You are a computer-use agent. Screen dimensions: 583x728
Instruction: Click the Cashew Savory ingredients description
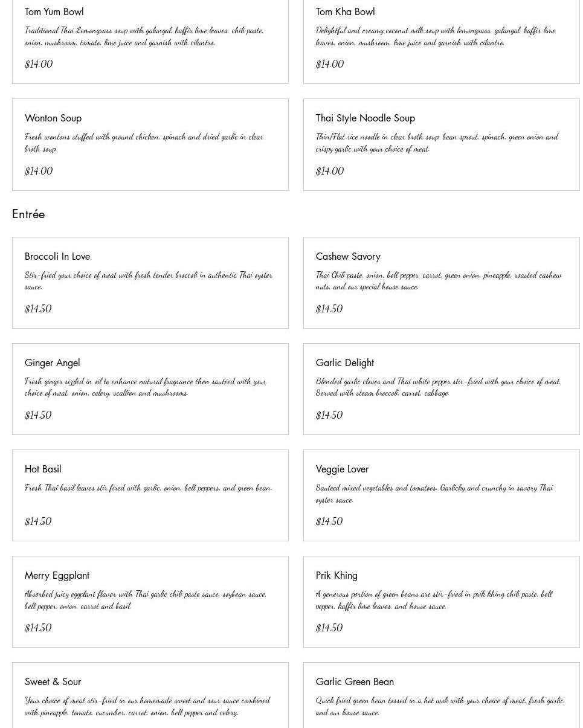click(x=439, y=281)
